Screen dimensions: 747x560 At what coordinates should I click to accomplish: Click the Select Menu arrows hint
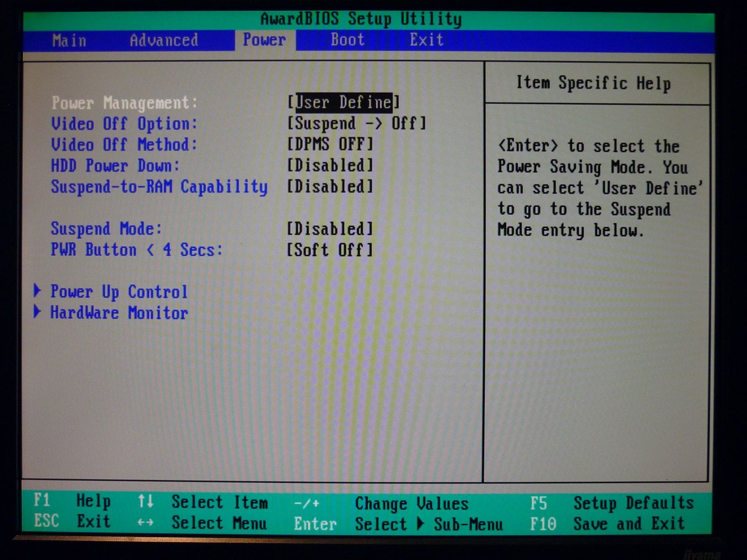(202, 522)
